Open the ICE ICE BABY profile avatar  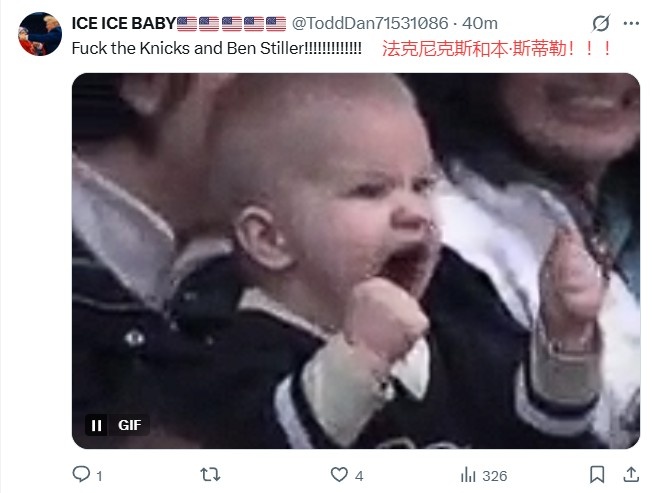[x=40, y=34]
